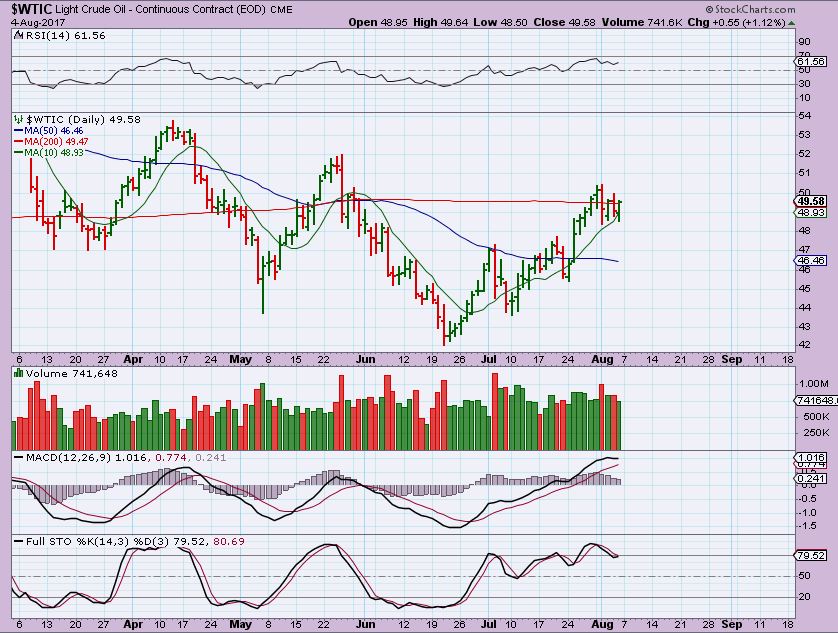Click the RSI line icon beside RSI(14)

pos(19,35)
